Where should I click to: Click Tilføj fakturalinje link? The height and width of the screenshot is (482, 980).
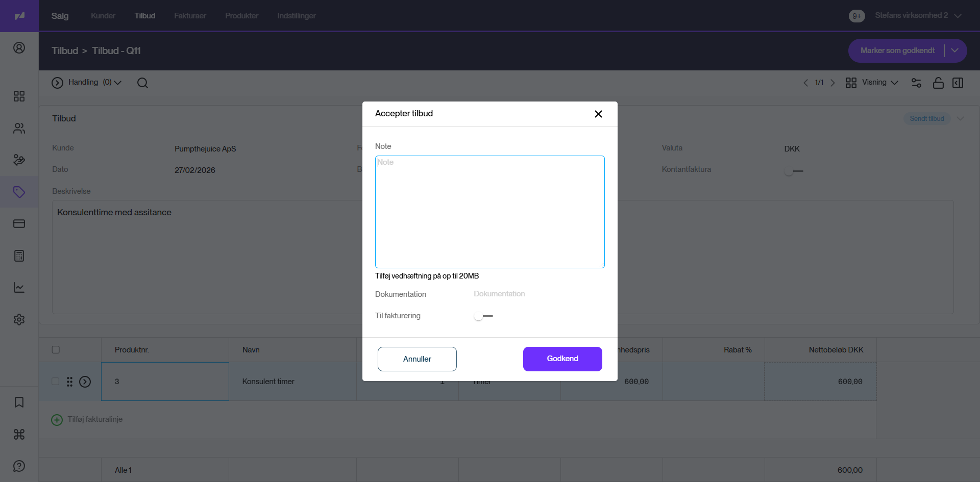(x=87, y=419)
